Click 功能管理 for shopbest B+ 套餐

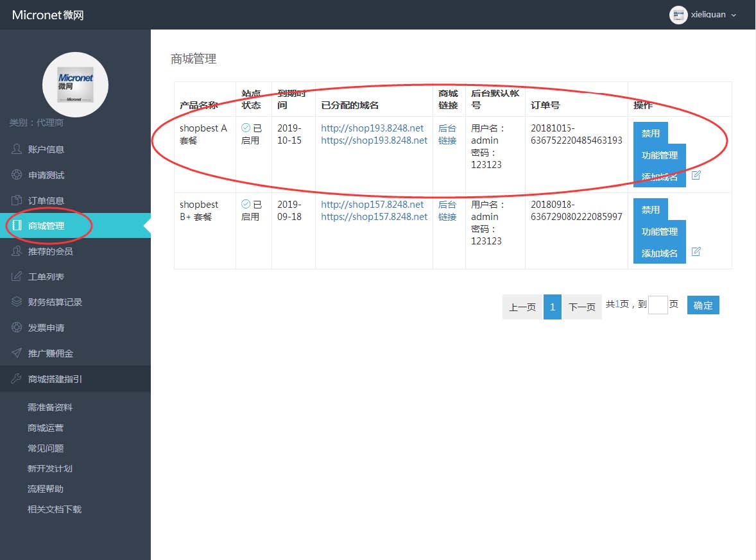click(x=660, y=232)
